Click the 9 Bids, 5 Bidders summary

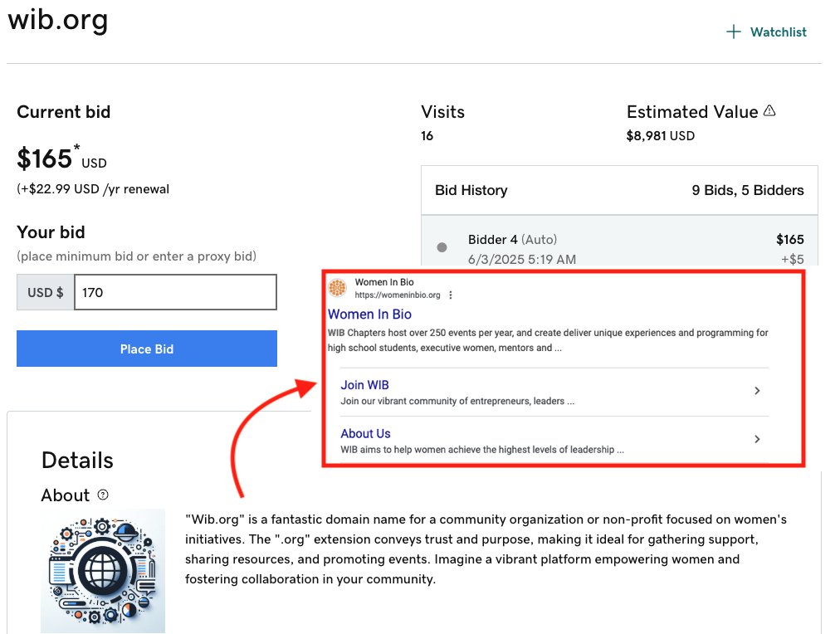point(748,190)
